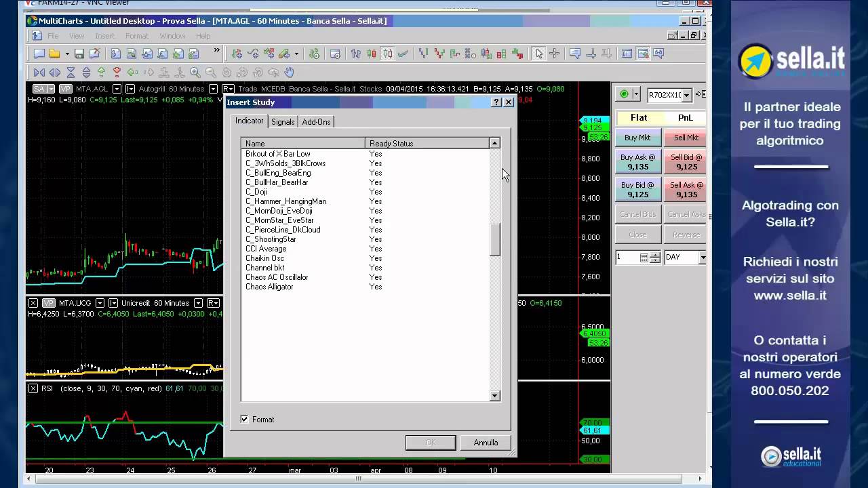The image size is (868, 488).
Task: Click the Kagi/step line chart type icon
Action: pyautogui.click(x=455, y=54)
